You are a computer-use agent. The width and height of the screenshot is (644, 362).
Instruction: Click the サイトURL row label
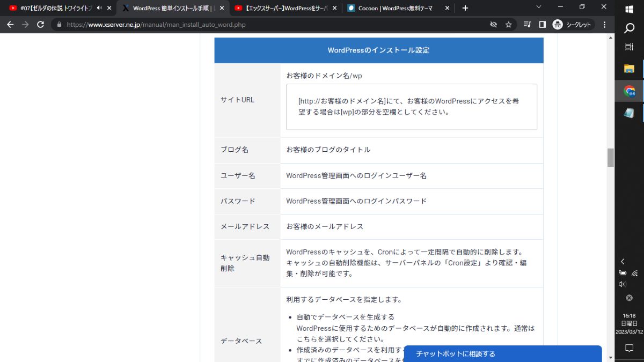click(238, 100)
